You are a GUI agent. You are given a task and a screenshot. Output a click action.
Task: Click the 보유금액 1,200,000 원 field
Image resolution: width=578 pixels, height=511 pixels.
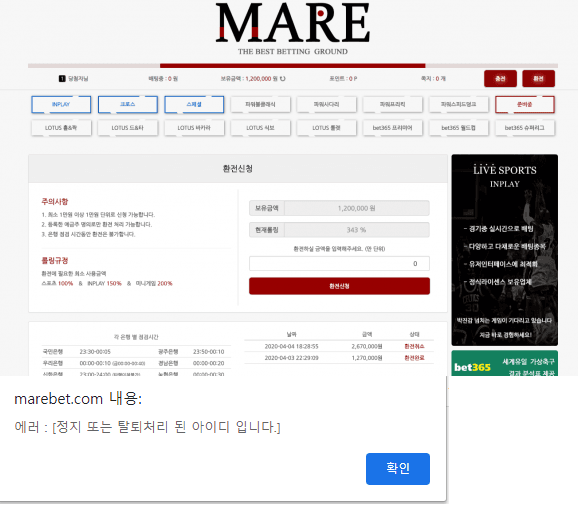coord(339,208)
